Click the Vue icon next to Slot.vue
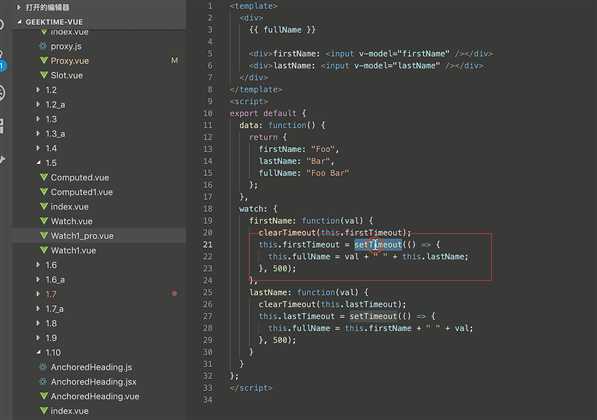This screenshot has width=597, height=420. point(44,75)
